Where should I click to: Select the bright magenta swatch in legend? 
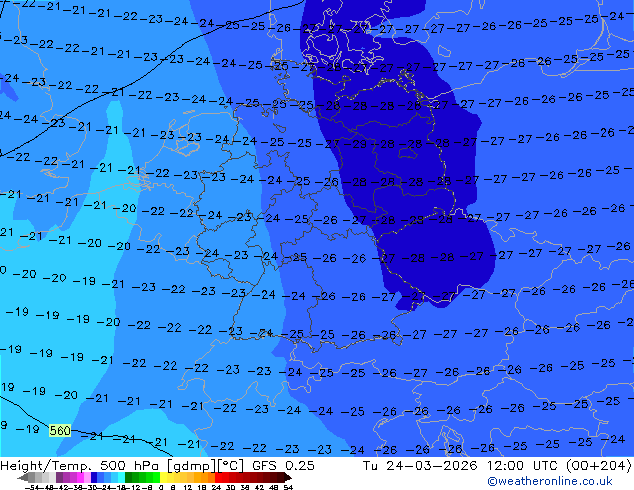[x=80, y=477]
